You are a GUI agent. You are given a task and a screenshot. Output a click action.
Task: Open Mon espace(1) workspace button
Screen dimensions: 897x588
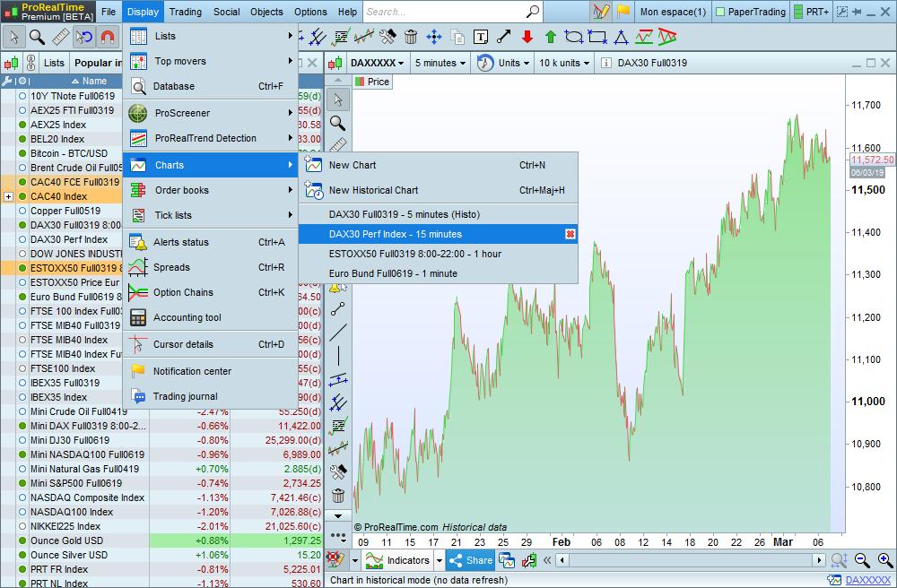(x=673, y=12)
